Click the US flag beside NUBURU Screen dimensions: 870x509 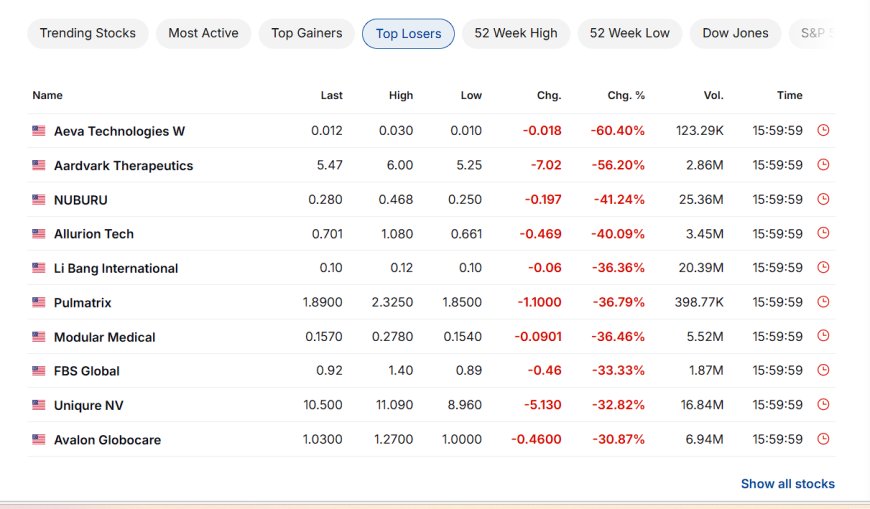[x=39, y=200]
